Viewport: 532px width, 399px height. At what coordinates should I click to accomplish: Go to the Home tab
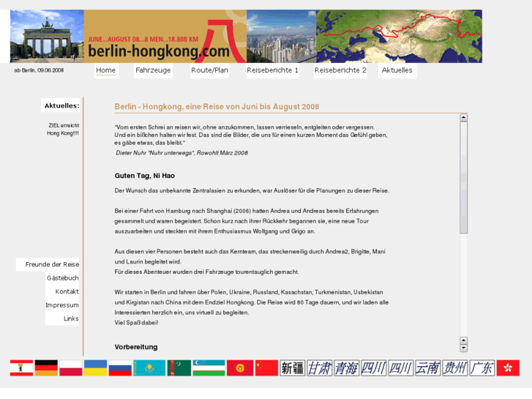[x=106, y=70]
